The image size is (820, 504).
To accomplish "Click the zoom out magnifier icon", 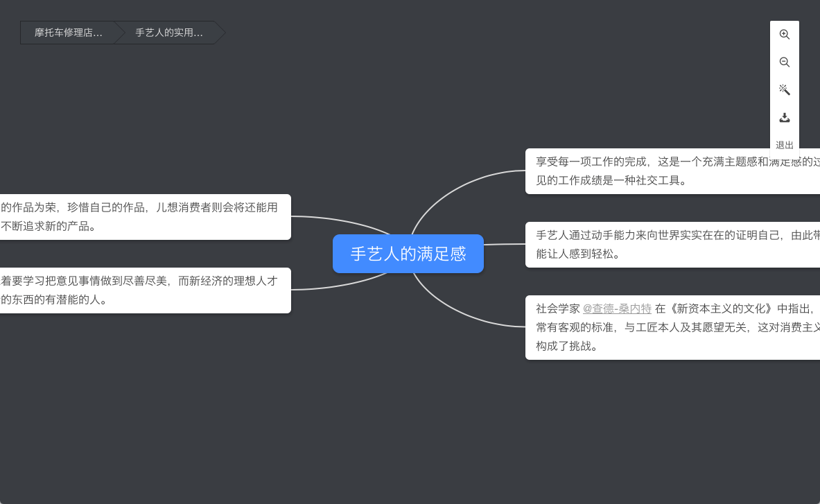I will coord(785,62).
